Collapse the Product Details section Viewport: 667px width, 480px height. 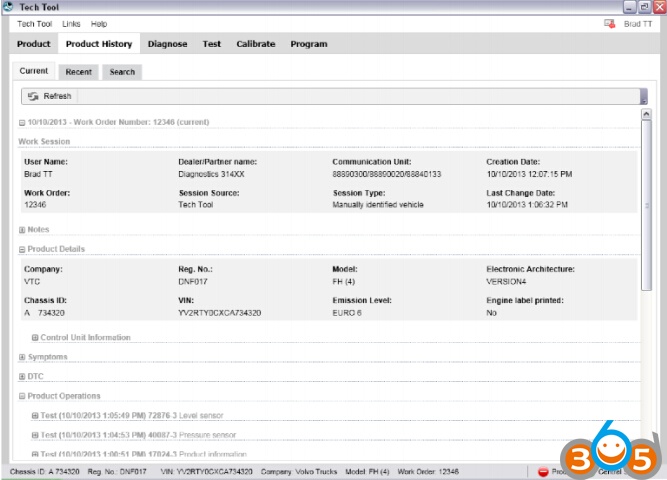(x=22, y=249)
